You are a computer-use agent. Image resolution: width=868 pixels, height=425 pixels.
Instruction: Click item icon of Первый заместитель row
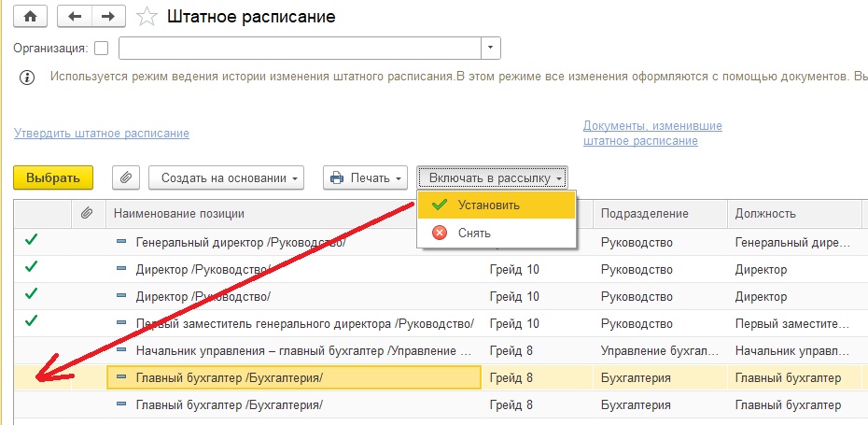[121, 323]
